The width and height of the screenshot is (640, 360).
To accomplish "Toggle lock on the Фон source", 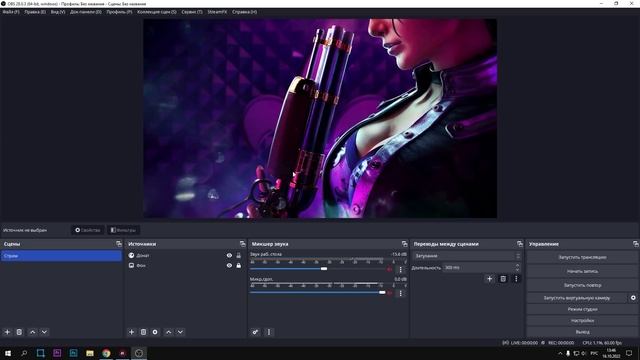I will pos(239,265).
